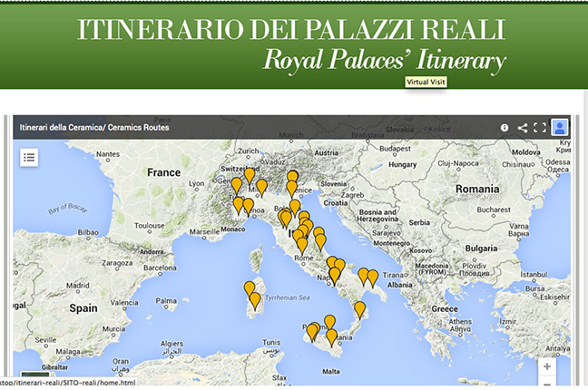Click the Barcelona city label
The height and width of the screenshot is (390, 588).
[x=160, y=268]
